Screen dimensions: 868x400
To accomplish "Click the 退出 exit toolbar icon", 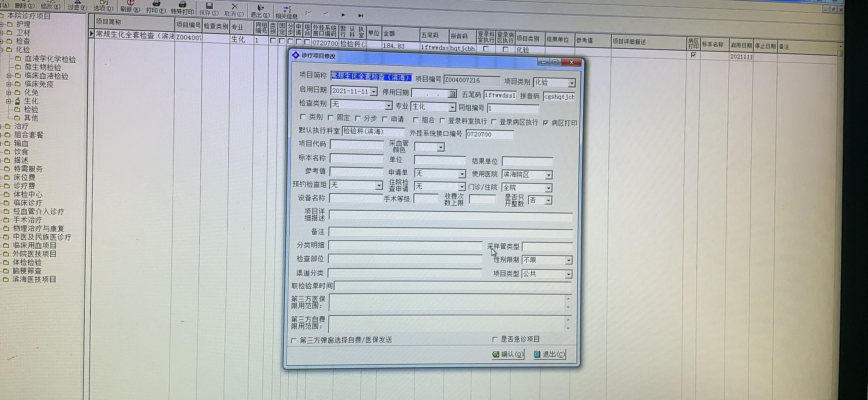I will 261,8.
